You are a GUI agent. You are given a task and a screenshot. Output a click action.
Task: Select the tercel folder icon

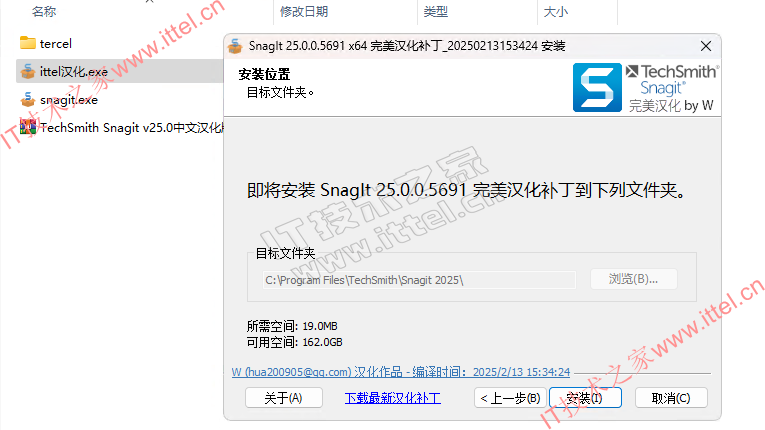[28, 43]
